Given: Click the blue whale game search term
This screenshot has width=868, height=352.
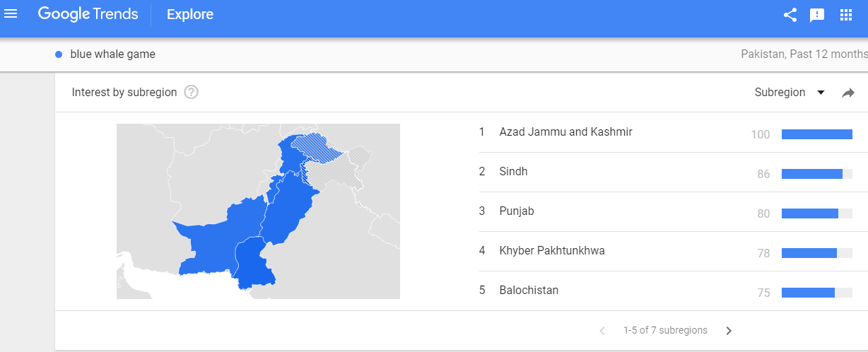Looking at the screenshot, I should point(113,54).
